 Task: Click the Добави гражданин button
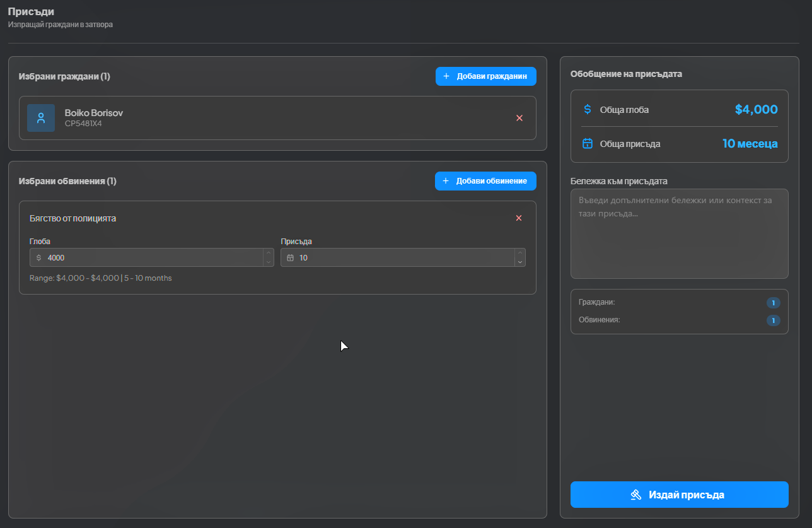tap(486, 76)
